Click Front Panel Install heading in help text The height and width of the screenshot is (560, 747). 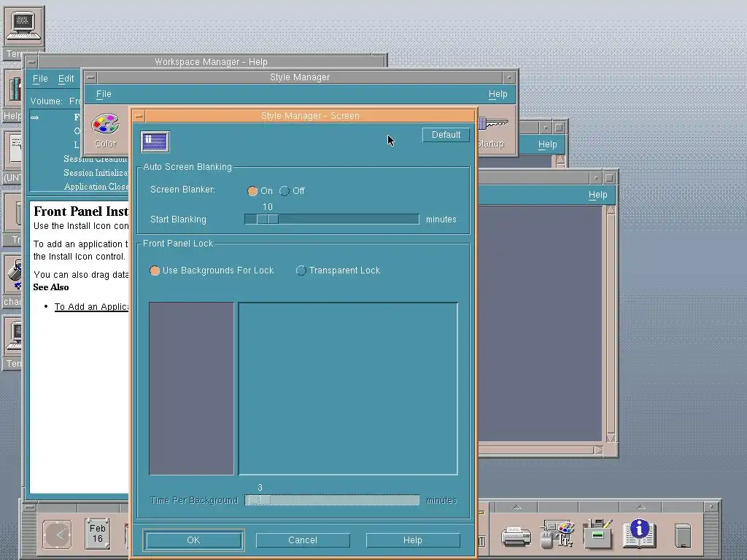click(81, 211)
